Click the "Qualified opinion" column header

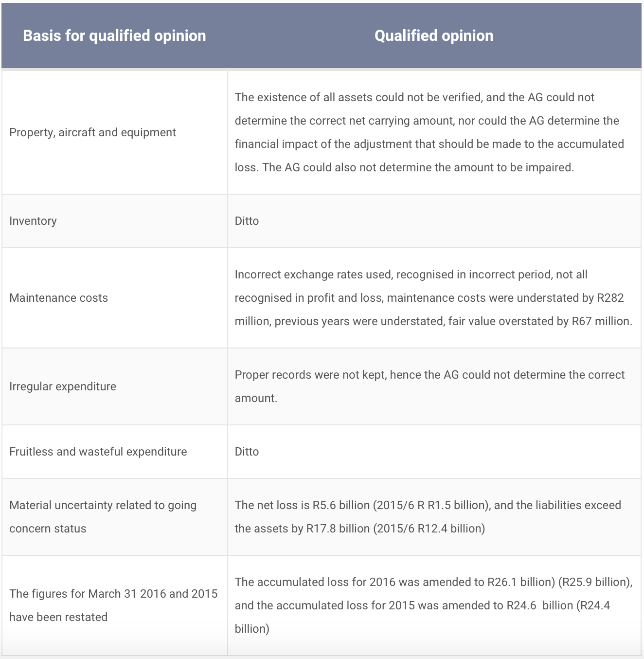[x=434, y=36]
